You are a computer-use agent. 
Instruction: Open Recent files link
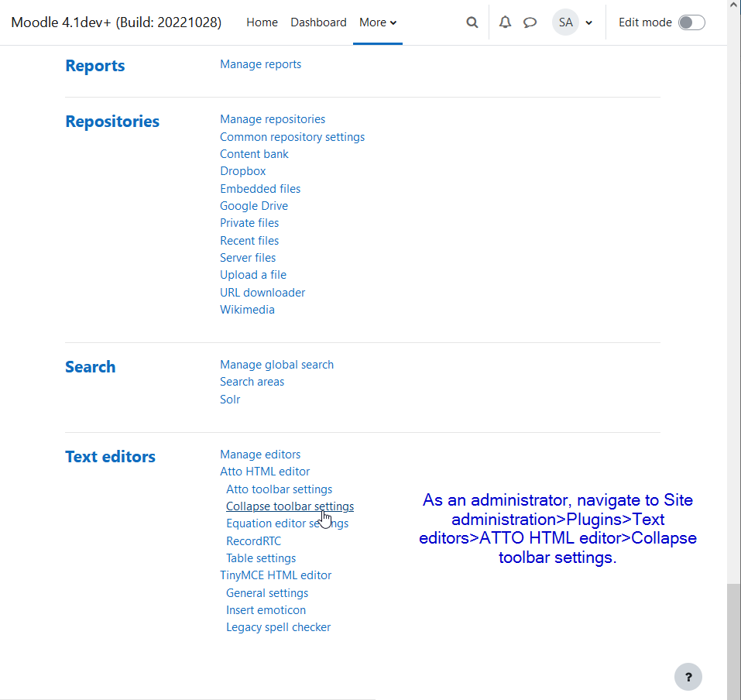click(x=249, y=241)
